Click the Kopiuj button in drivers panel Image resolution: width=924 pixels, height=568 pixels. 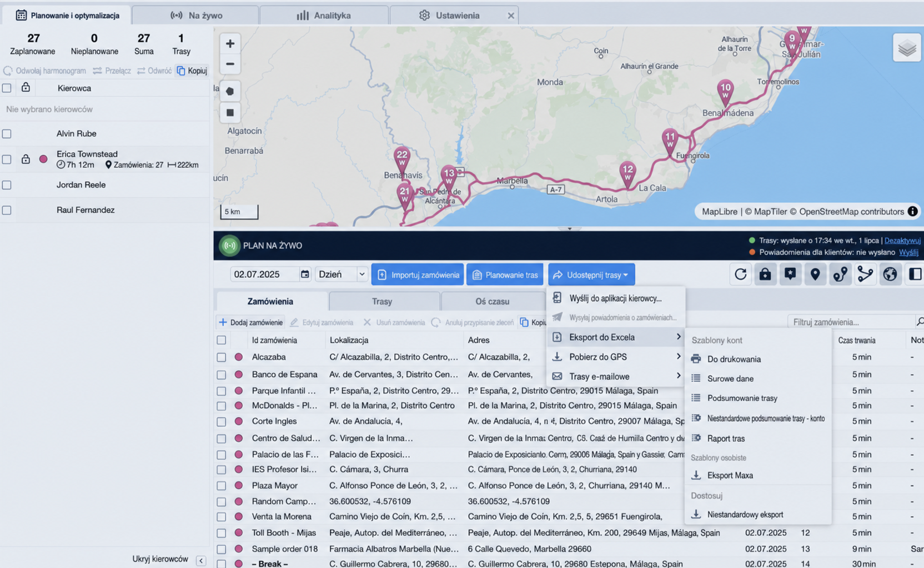point(192,71)
